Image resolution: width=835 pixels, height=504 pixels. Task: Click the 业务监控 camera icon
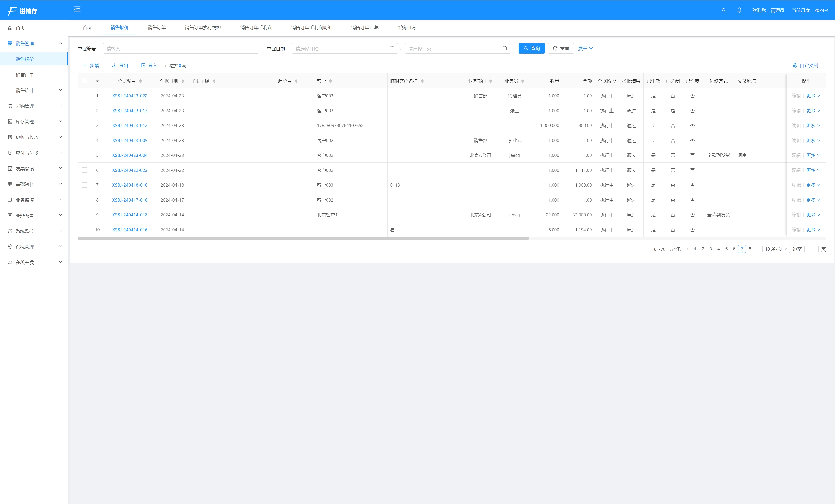click(x=10, y=200)
